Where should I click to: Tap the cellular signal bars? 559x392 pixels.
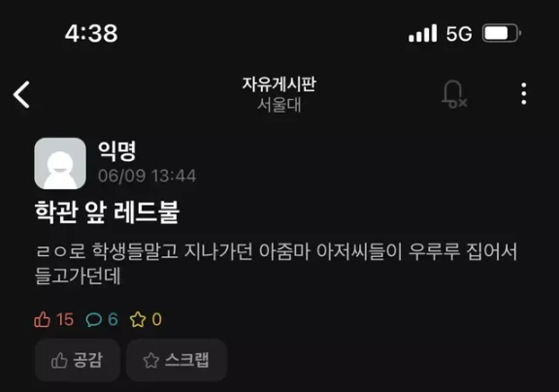(x=423, y=34)
